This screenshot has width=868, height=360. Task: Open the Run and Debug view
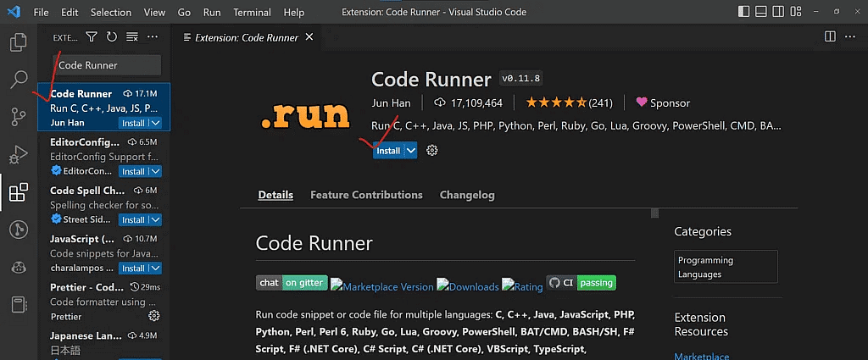point(19,155)
